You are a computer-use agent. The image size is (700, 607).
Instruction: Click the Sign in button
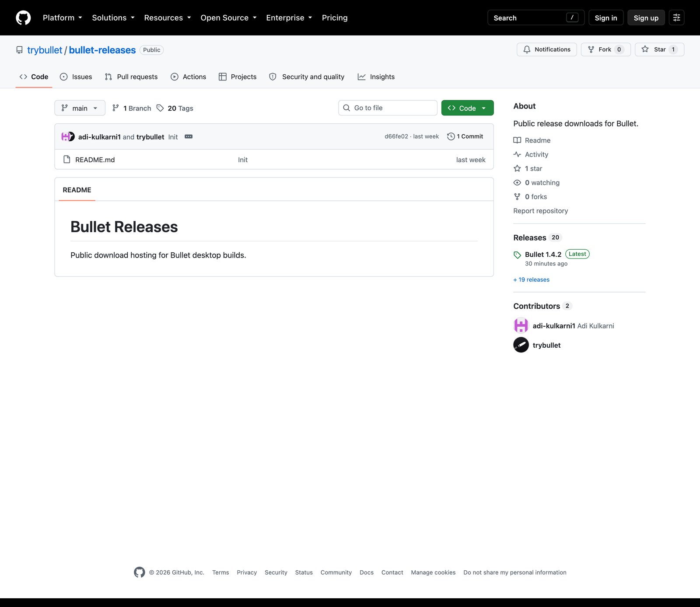coord(606,18)
